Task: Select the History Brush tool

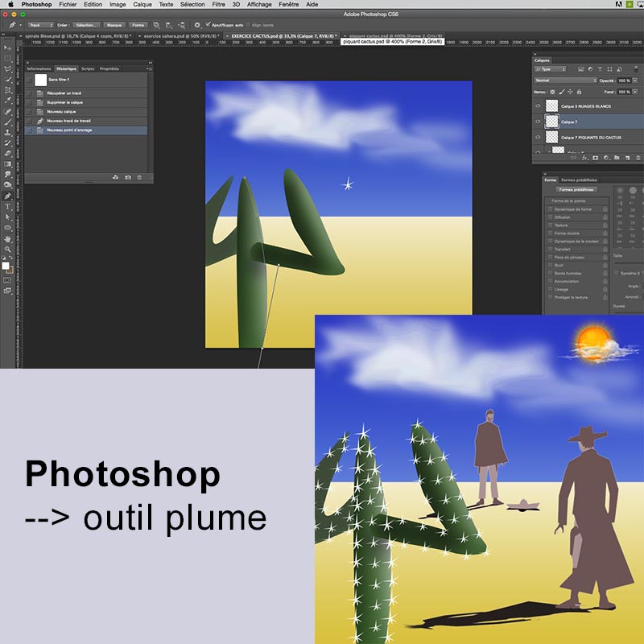Action: (x=7, y=143)
